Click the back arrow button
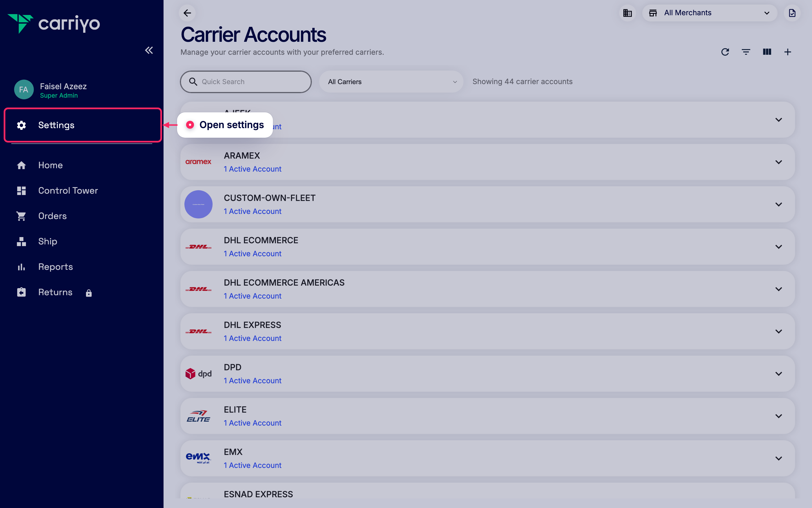Image resolution: width=812 pixels, height=508 pixels. pos(187,13)
